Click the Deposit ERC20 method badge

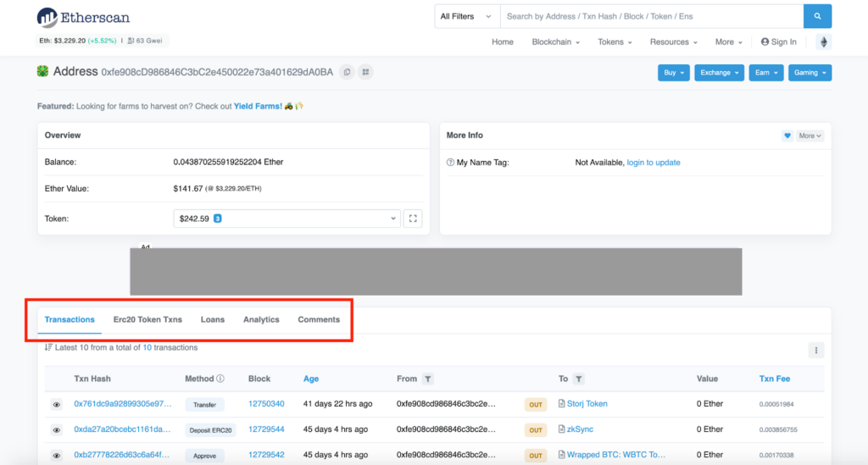(210, 430)
